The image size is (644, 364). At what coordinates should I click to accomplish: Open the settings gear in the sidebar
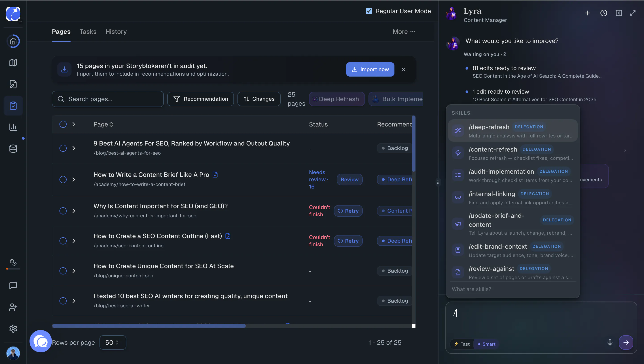pos(13,328)
